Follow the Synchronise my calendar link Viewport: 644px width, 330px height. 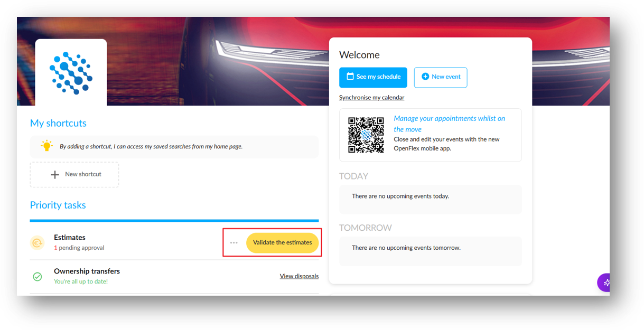click(372, 98)
